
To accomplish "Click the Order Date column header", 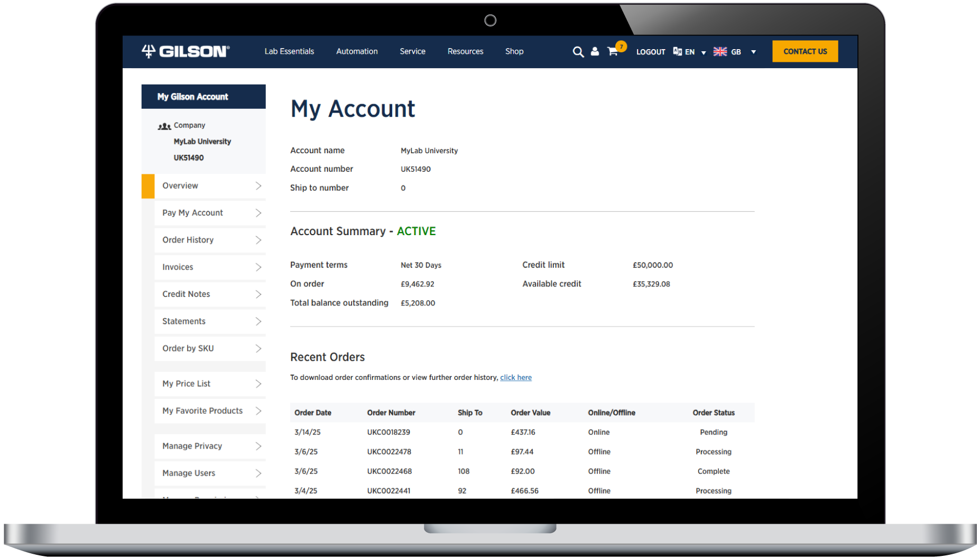I will (313, 413).
